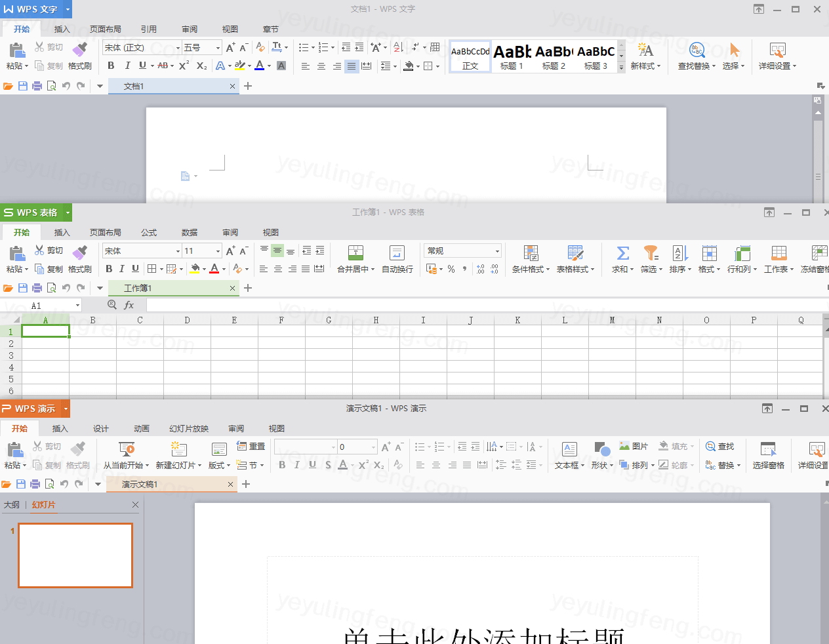829x644 pixels.
Task: Open 形状 shapes dropdown in Presentation
Action: pyautogui.click(x=602, y=465)
